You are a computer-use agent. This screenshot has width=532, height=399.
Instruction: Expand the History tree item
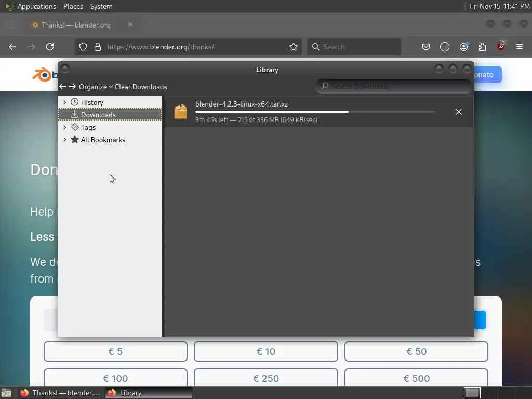point(65,102)
